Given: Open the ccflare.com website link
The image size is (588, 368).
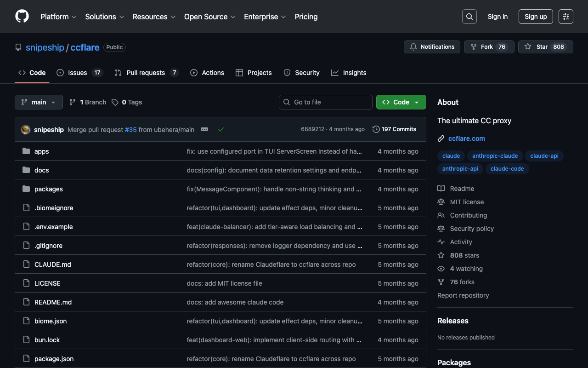Looking at the screenshot, I should pos(466,138).
